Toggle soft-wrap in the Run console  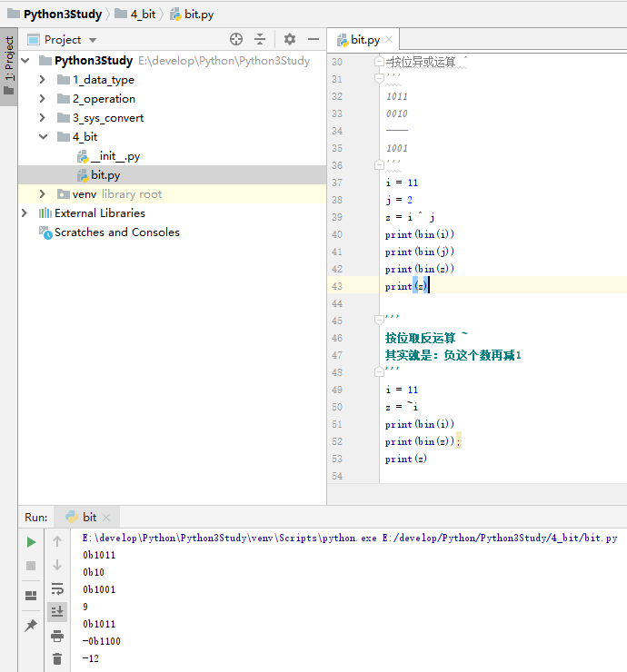pyautogui.click(x=57, y=588)
